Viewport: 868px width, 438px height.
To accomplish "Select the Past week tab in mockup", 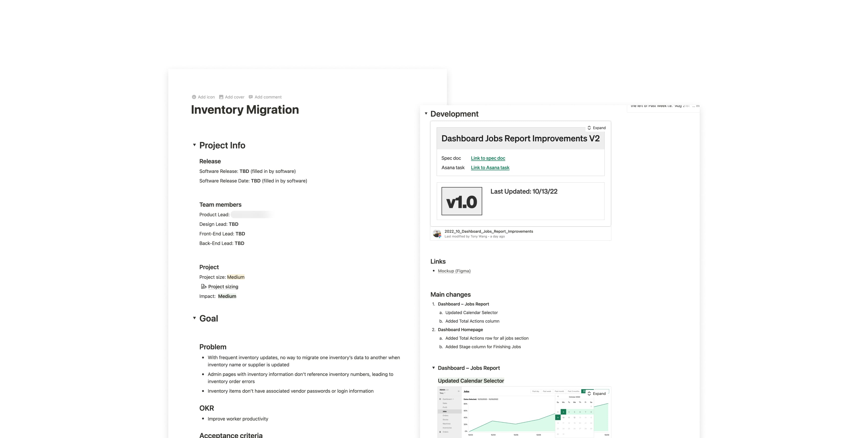I will tap(547, 391).
